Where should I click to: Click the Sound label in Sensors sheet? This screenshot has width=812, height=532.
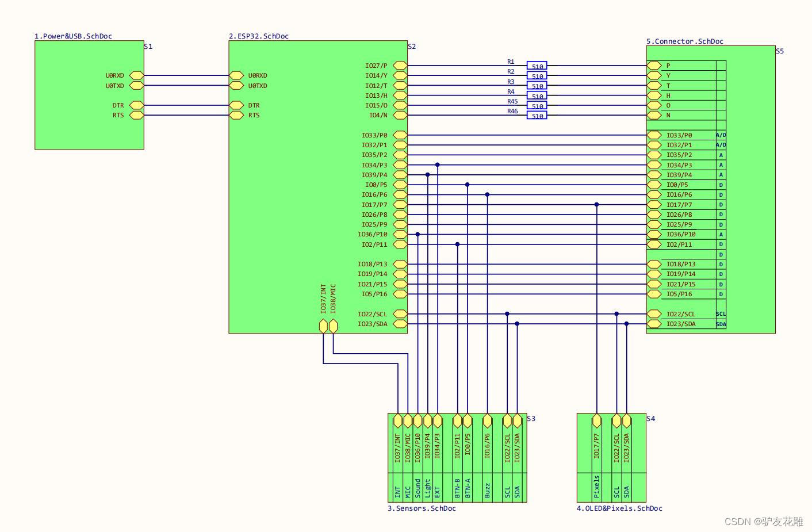(x=418, y=488)
